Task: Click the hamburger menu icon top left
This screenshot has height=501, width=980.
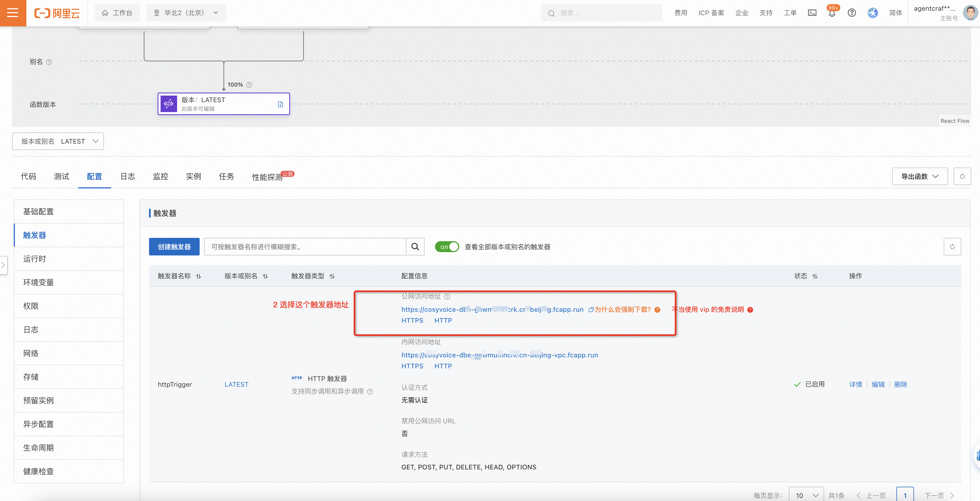Action: tap(13, 13)
